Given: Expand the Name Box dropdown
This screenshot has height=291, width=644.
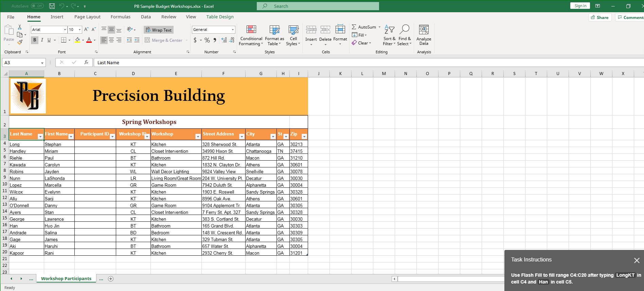Looking at the screenshot, I should tap(42, 63).
